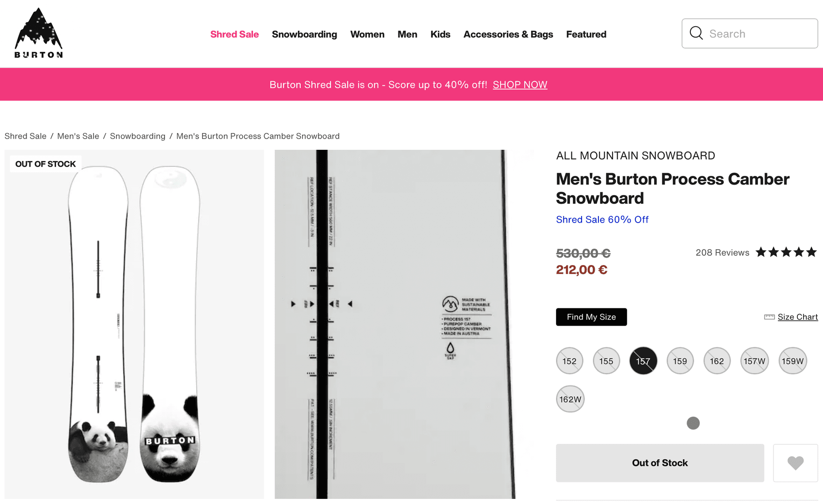
Task: Open the Size Chart link
Action: tap(797, 317)
